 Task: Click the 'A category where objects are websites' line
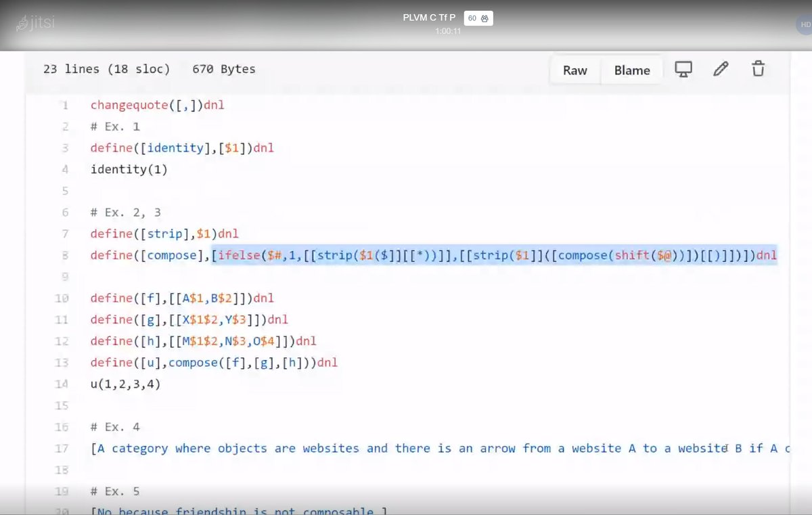tap(440, 449)
